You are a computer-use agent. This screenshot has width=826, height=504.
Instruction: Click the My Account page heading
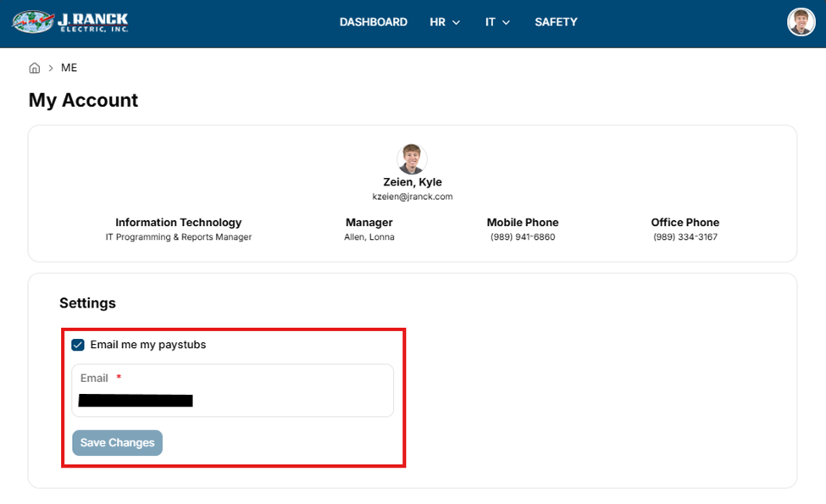click(x=83, y=100)
